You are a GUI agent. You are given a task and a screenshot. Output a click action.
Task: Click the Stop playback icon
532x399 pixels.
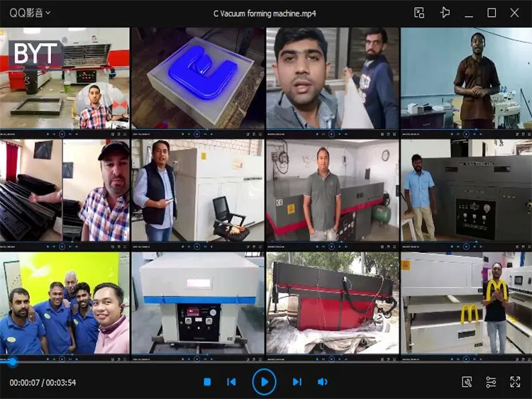(207, 382)
